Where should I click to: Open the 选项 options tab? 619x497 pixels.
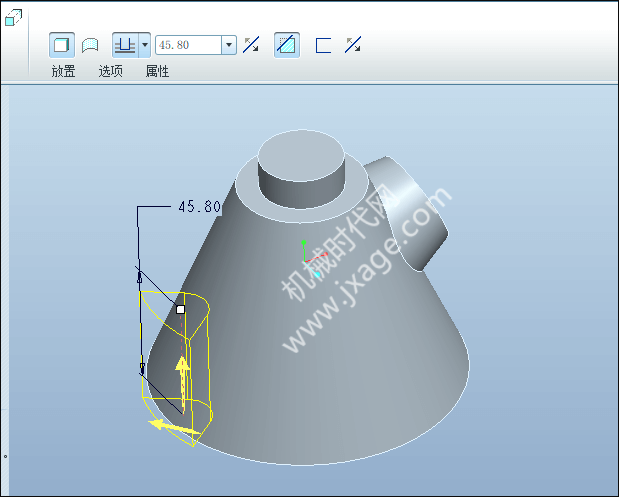pyautogui.click(x=111, y=71)
